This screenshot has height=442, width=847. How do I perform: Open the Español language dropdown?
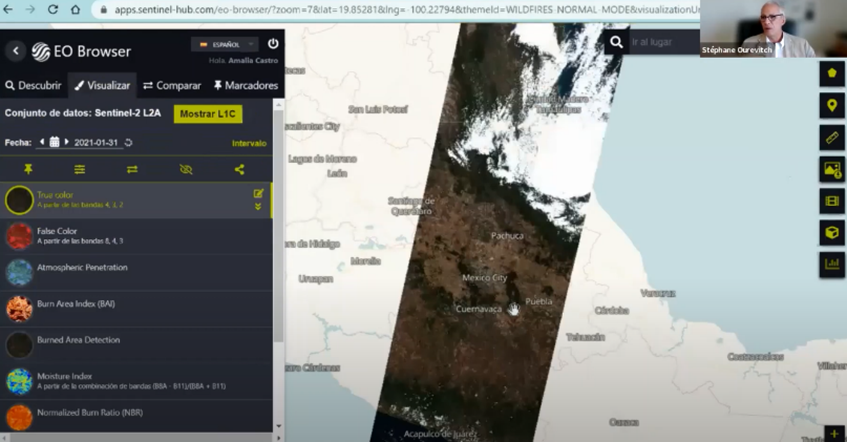pyautogui.click(x=225, y=44)
